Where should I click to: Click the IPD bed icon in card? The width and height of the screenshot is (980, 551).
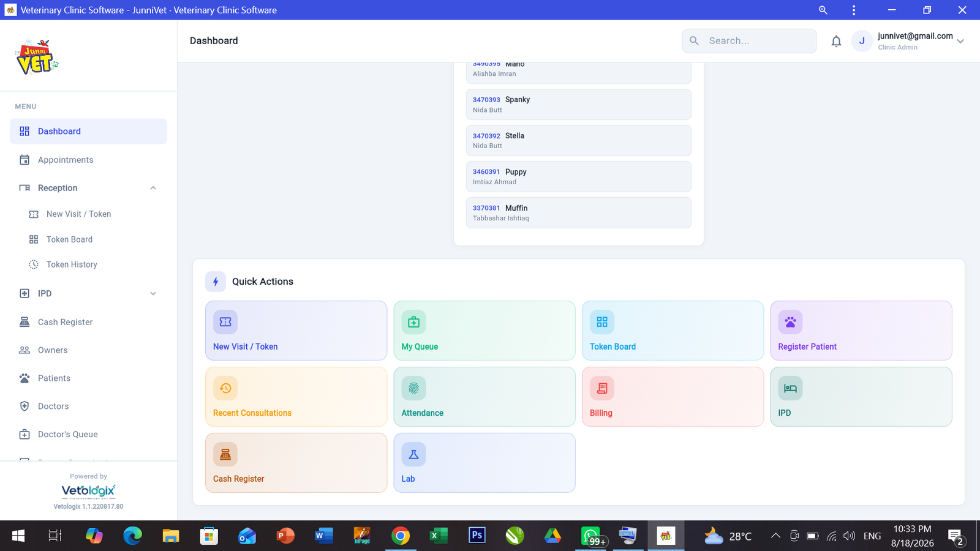pos(790,388)
